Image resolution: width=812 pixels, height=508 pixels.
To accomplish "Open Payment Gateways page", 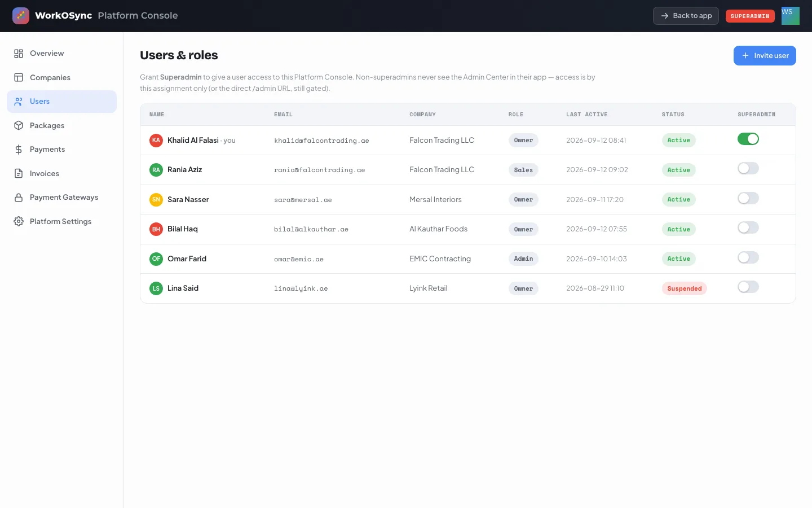I will pos(61,198).
